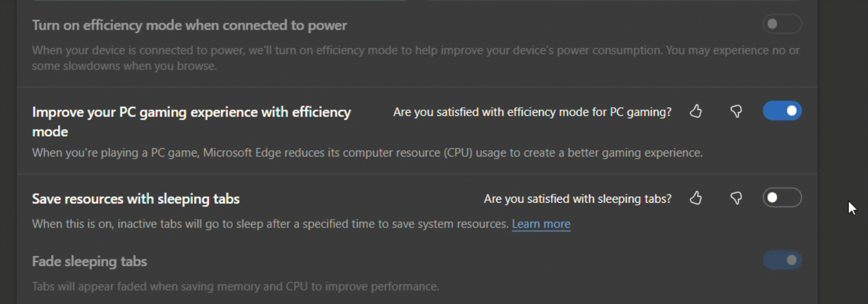868x304 pixels.
Task: Click 'Turn on efficiency mode when connected to power' title
Action: [189, 25]
